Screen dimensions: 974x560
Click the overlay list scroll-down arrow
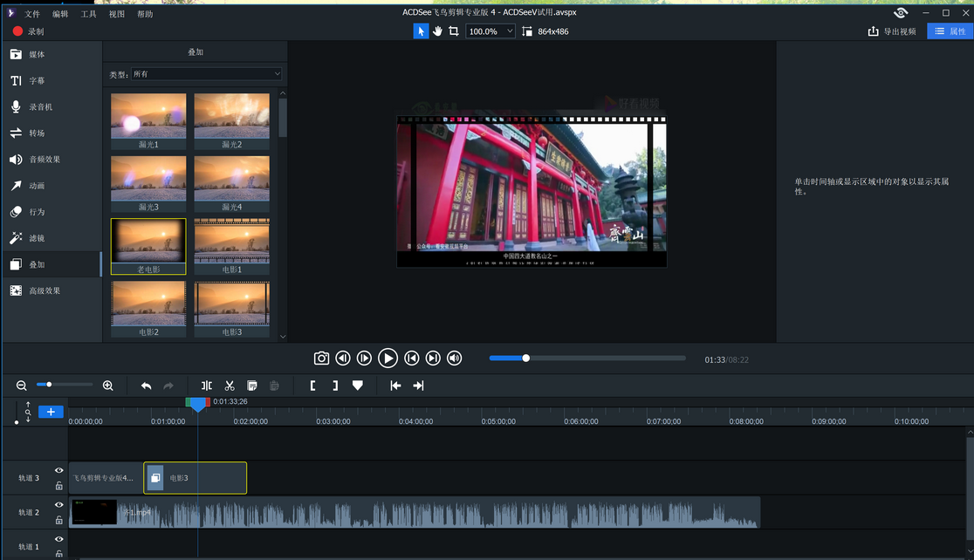283,337
